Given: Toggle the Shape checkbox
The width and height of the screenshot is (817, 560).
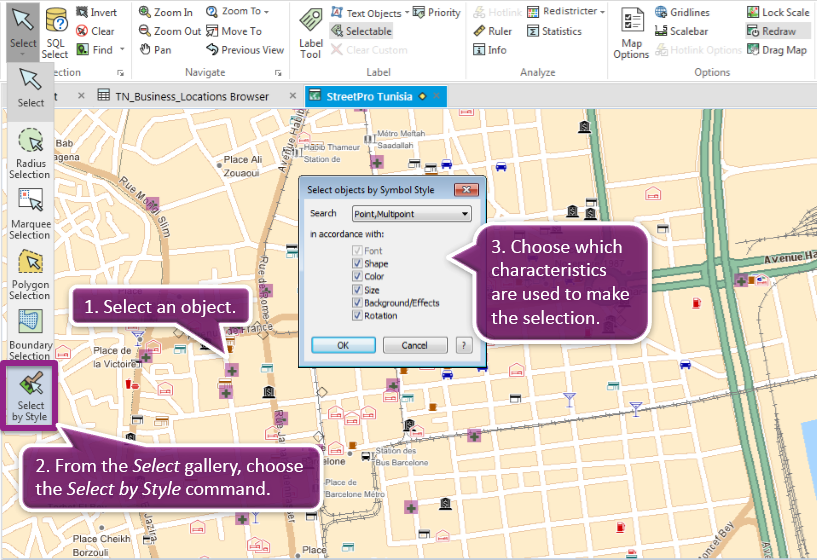Looking at the screenshot, I should (357, 264).
